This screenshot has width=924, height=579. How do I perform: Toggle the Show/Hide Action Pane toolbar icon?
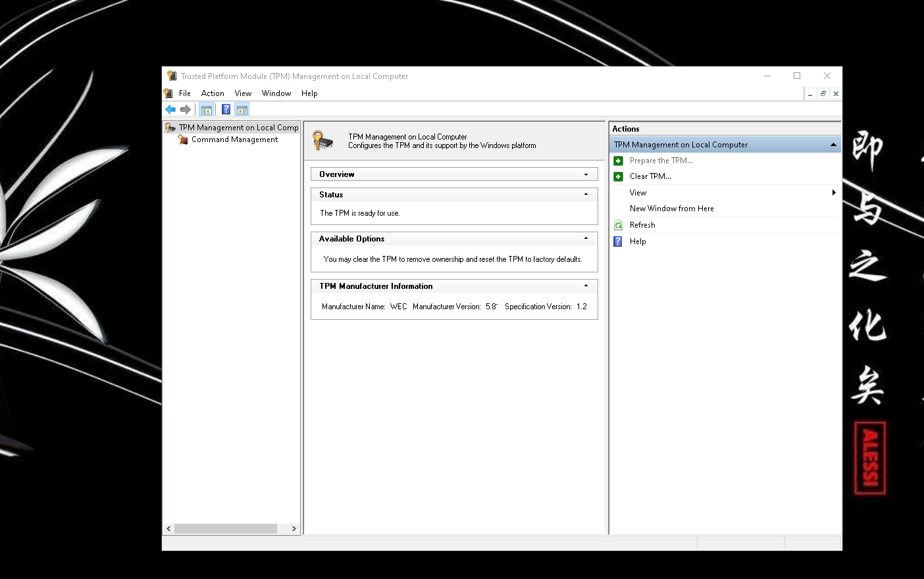point(242,110)
